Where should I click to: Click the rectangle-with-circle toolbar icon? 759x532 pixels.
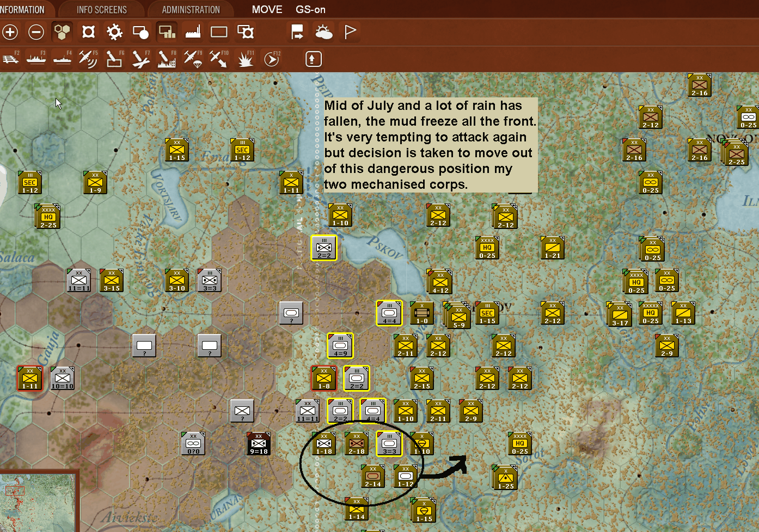tap(140, 32)
